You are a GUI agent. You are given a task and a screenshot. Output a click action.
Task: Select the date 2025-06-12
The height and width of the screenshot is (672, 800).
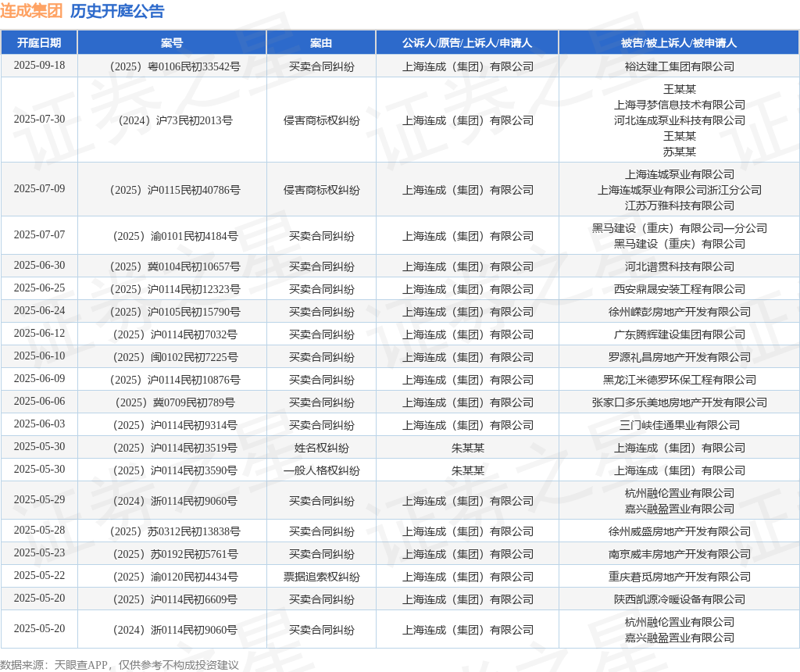39,333
